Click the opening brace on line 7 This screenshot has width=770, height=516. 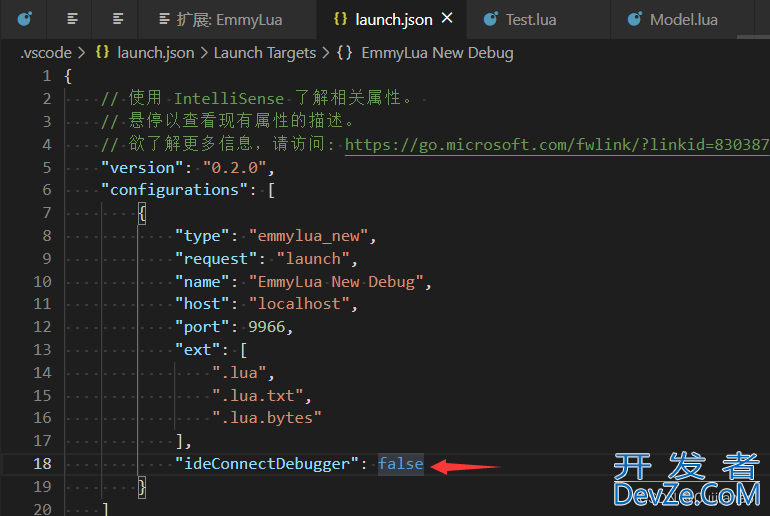[142, 213]
